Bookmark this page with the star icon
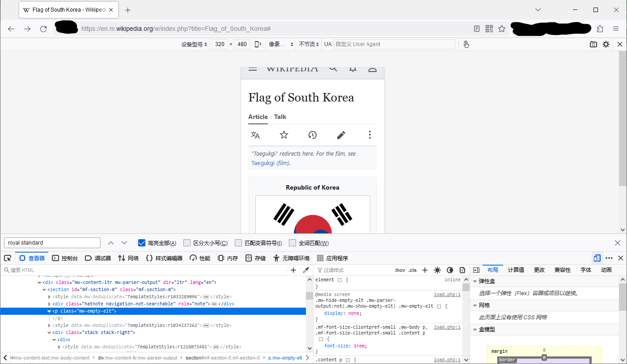Image resolution: width=627 pixels, height=364 pixels. 502,29
